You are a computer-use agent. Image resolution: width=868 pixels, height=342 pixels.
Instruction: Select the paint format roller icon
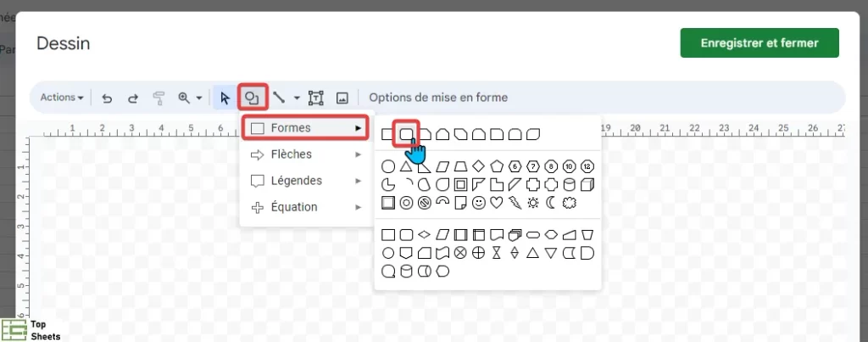click(159, 98)
